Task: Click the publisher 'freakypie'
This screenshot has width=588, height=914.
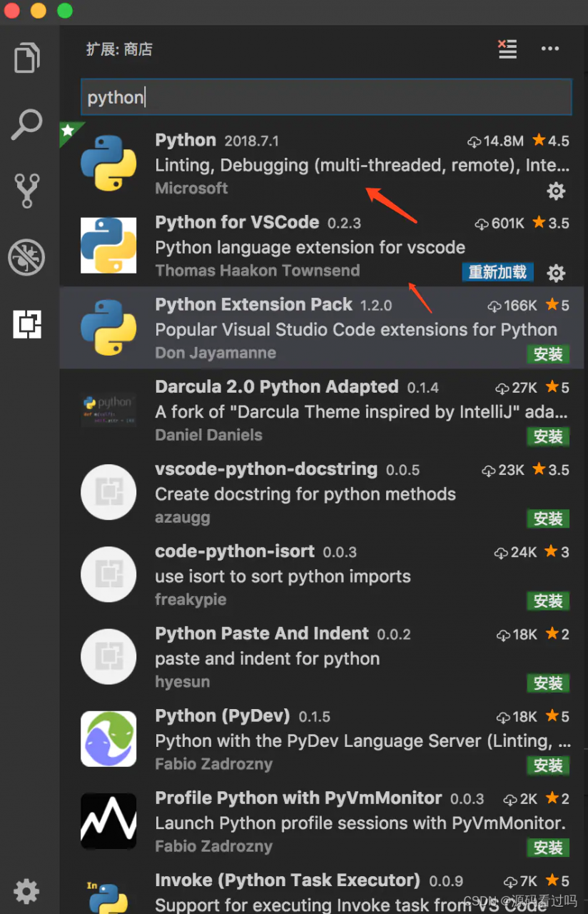Action: pos(191,600)
